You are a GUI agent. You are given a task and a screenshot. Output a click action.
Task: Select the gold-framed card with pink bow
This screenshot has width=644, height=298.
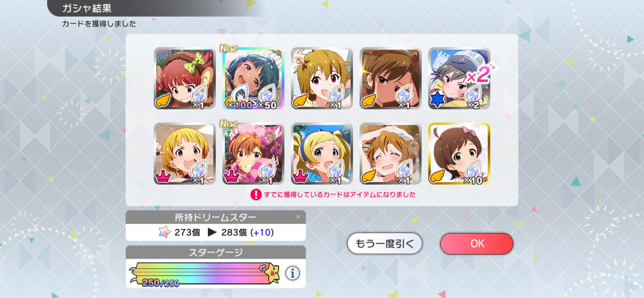pos(459,154)
